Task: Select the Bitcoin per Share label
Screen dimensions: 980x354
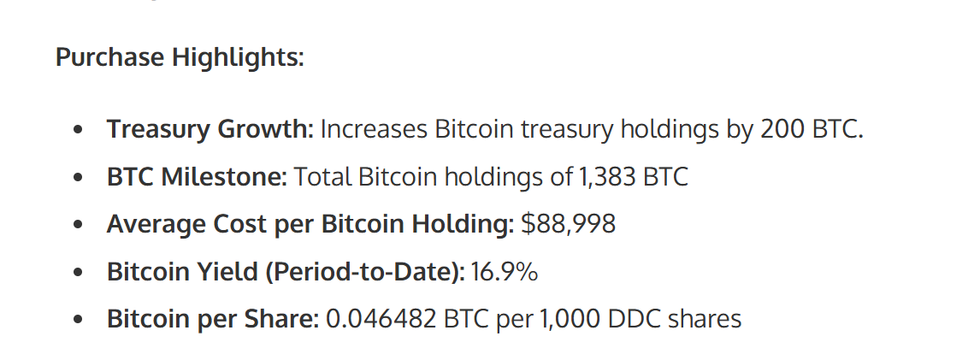Action: pos(212,319)
